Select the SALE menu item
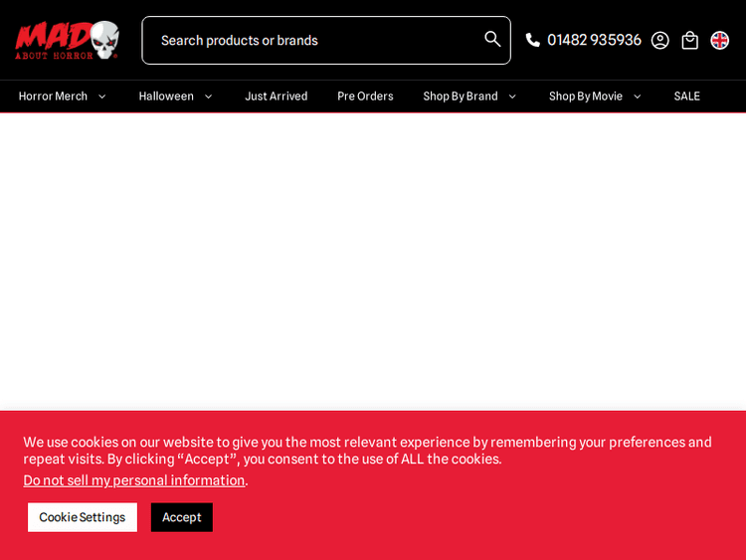The width and height of the screenshot is (746, 560). coord(686,96)
